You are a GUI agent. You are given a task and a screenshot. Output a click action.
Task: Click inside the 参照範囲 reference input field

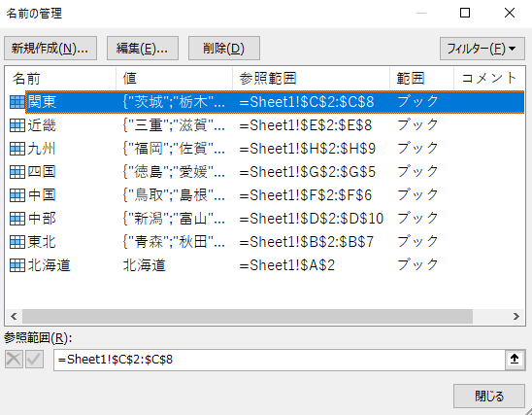click(280, 360)
